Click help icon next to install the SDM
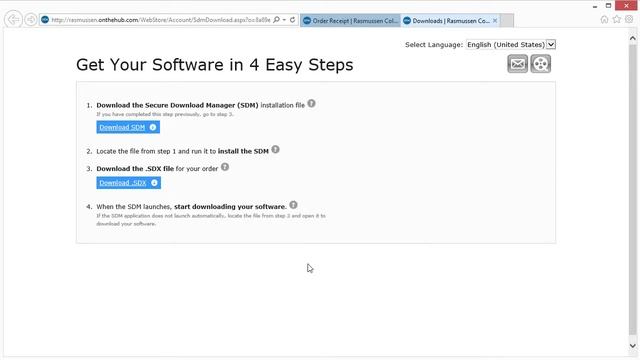This screenshot has width=640, height=360. pos(276,150)
